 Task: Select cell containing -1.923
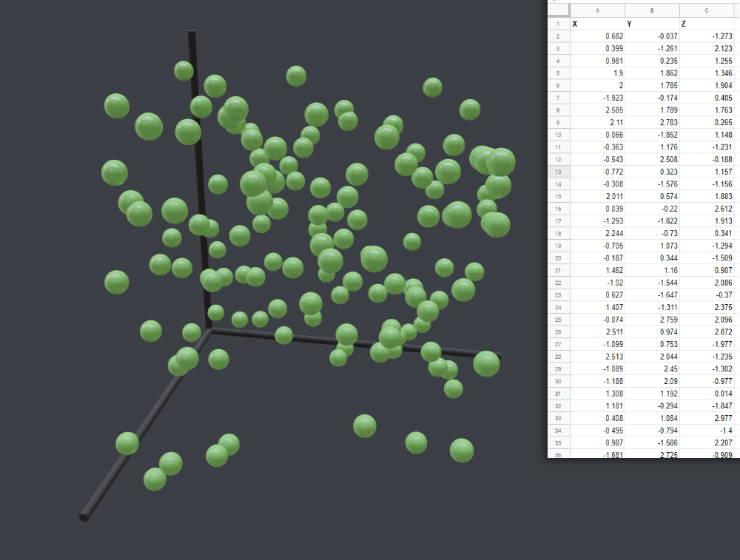click(x=597, y=98)
